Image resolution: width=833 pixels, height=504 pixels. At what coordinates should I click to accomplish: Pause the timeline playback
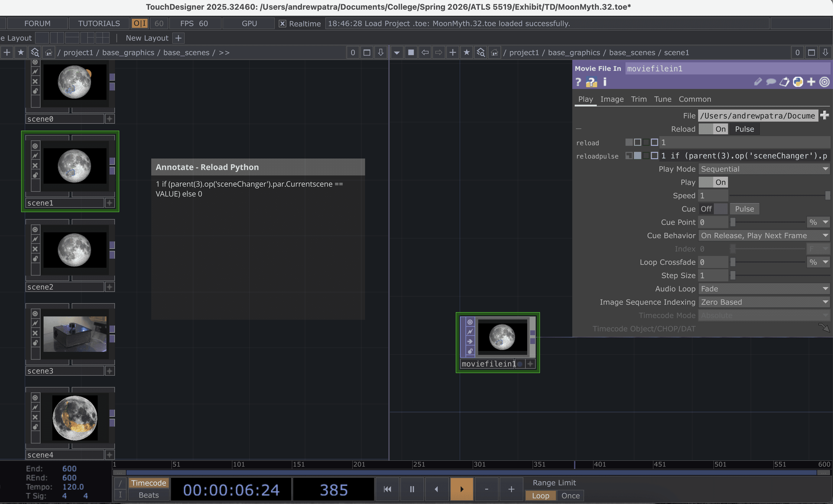(x=412, y=489)
